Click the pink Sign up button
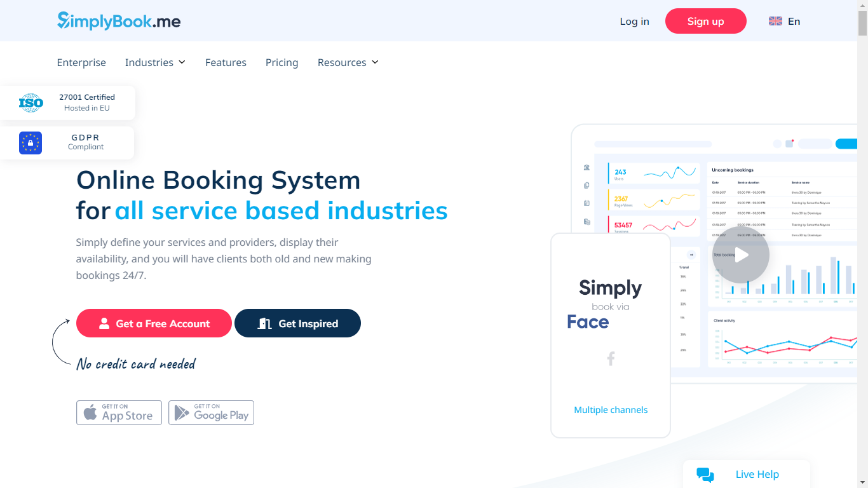Image resolution: width=868 pixels, height=488 pixels. [x=705, y=21]
